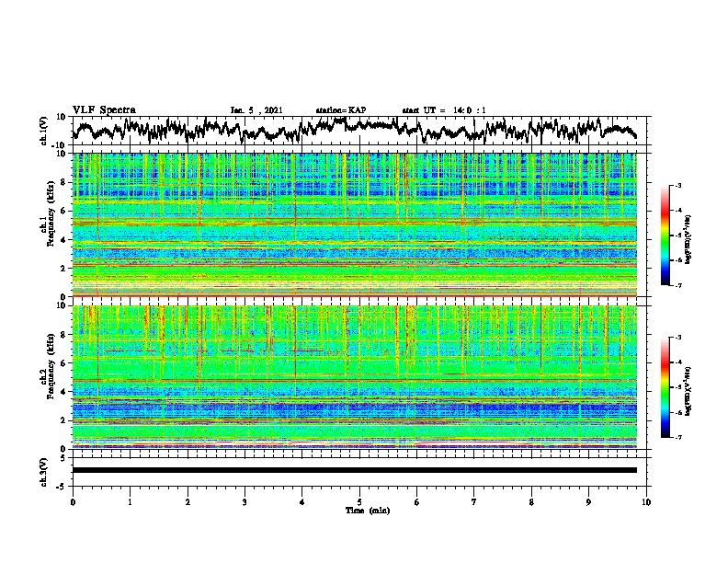The height and width of the screenshot is (563, 728).
Task: Click time-axis tick label "0"
Action: 73,502
